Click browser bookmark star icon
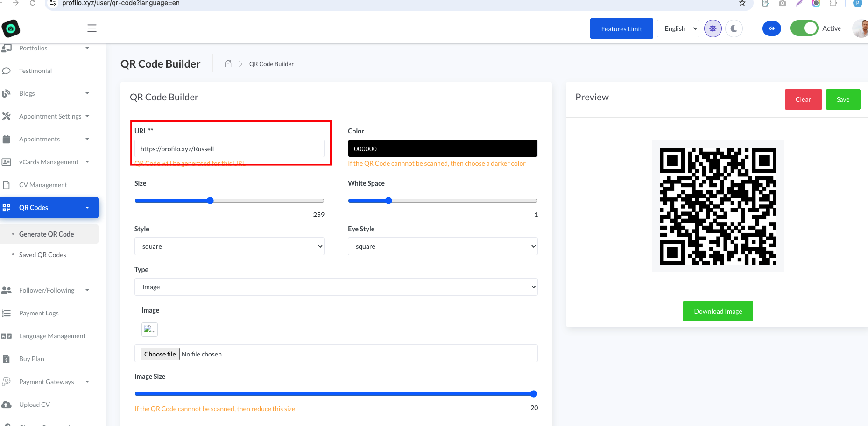Viewport: 868px width, 426px height. click(x=742, y=3)
